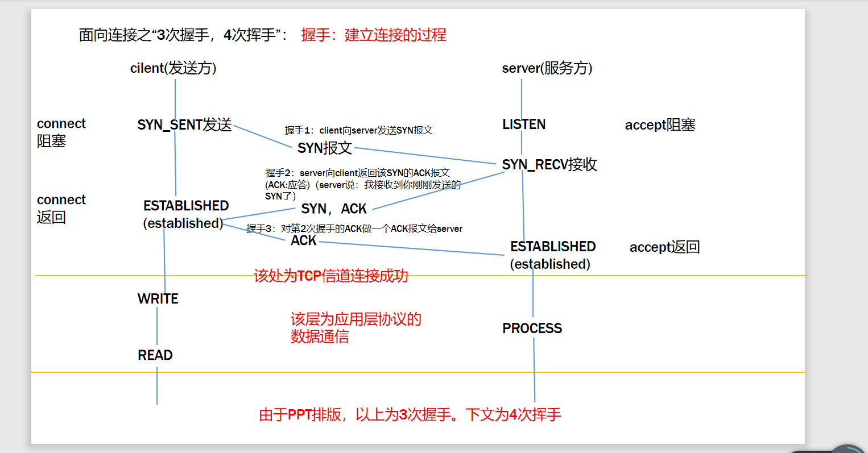Viewport: 868px width, 453px height.
Task: Click the 'LISTEN' state label
Action: pyautogui.click(x=524, y=124)
